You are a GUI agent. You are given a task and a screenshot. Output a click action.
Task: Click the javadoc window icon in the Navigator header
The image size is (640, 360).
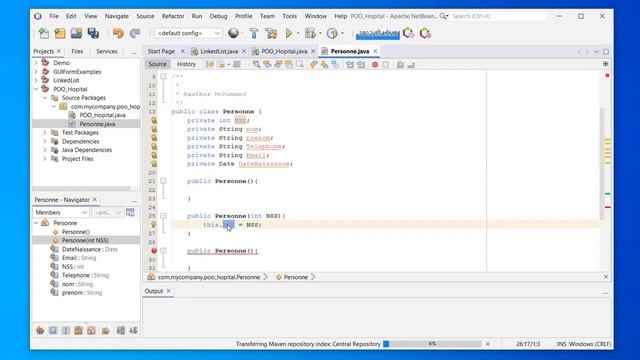point(130,212)
